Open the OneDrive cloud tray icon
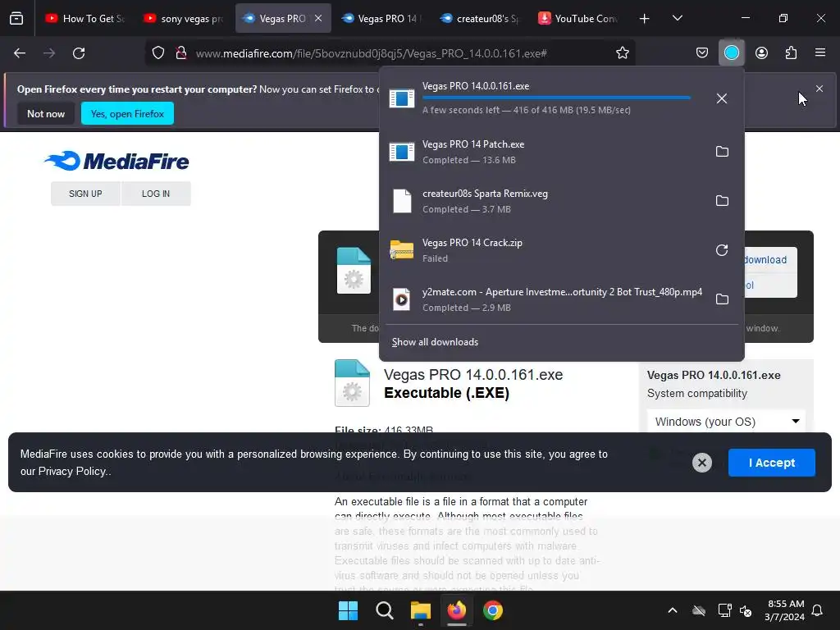 (x=699, y=610)
